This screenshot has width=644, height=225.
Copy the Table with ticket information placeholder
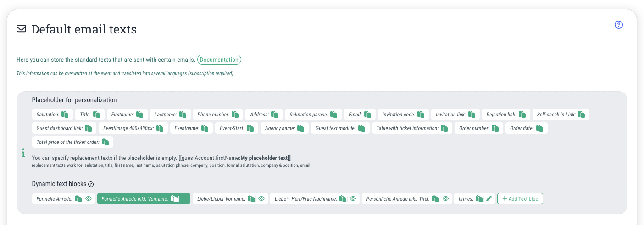point(444,128)
